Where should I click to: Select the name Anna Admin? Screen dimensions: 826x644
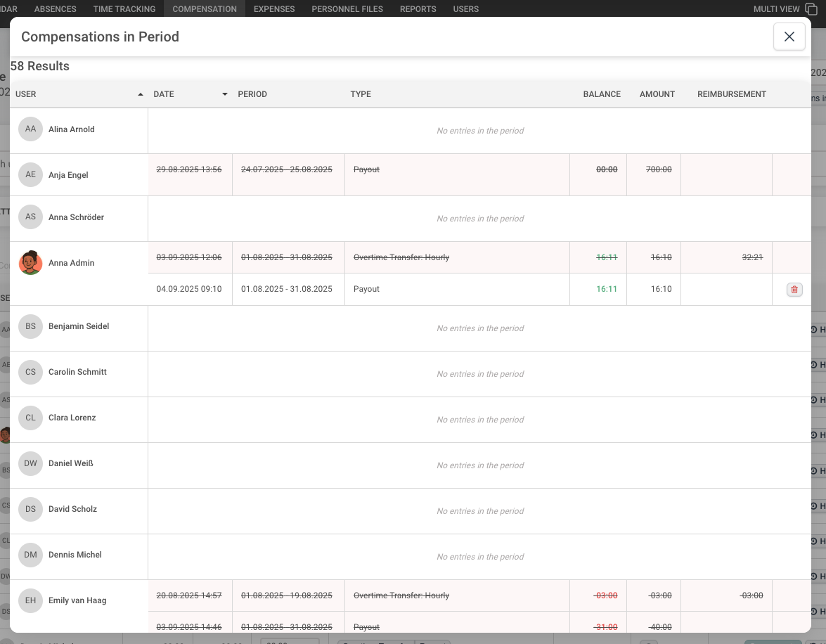click(72, 263)
